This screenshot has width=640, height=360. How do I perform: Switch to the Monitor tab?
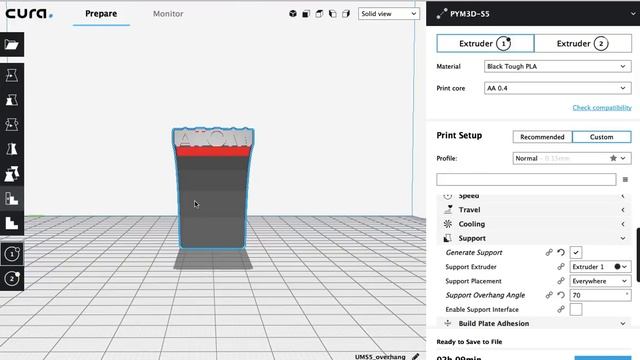pos(168,14)
